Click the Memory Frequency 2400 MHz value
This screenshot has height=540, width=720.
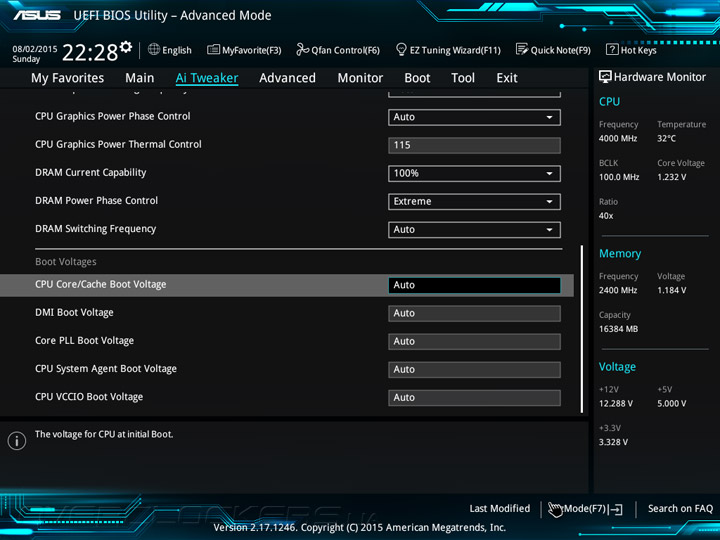pyautogui.click(x=618, y=290)
